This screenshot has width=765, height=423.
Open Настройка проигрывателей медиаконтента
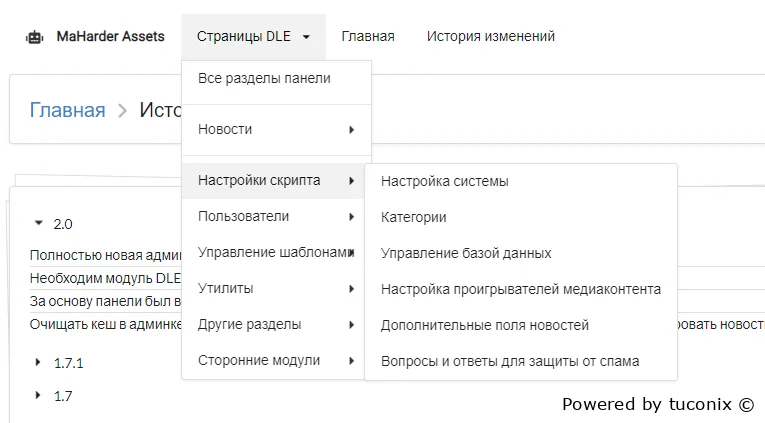point(520,289)
